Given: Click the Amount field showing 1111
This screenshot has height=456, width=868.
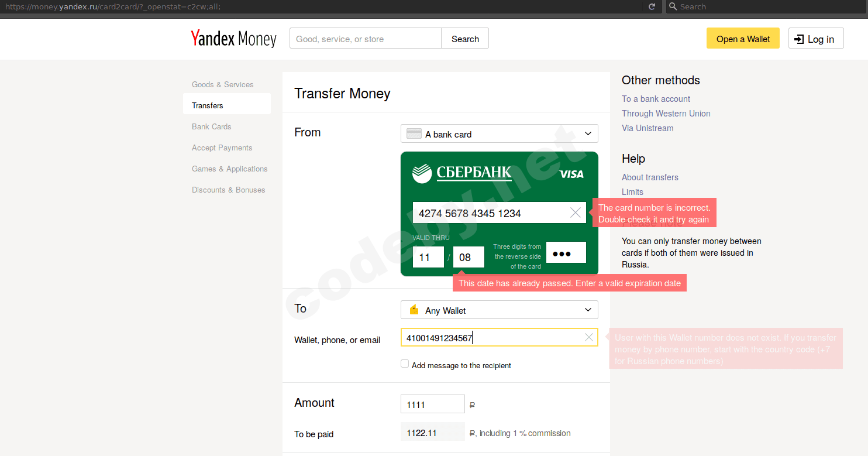Looking at the screenshot, I should (x=433, y=404).
